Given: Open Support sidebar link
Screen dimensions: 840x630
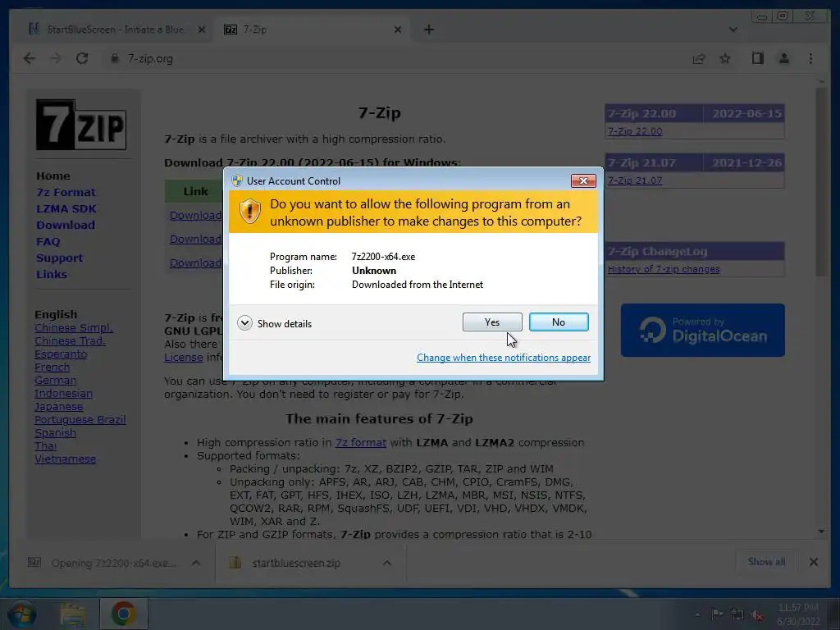Looking at the screenshot, I should coord(59,258).
